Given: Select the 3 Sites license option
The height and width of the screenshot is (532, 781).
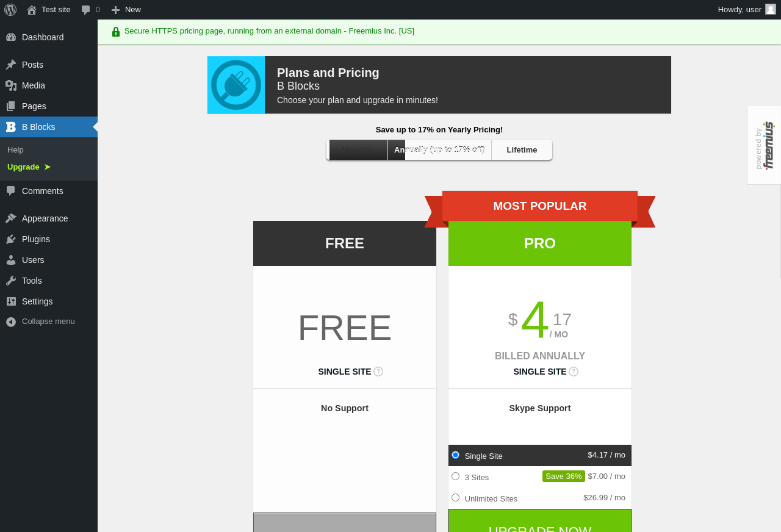Looking at the screenshot, I should click(455, 476).
